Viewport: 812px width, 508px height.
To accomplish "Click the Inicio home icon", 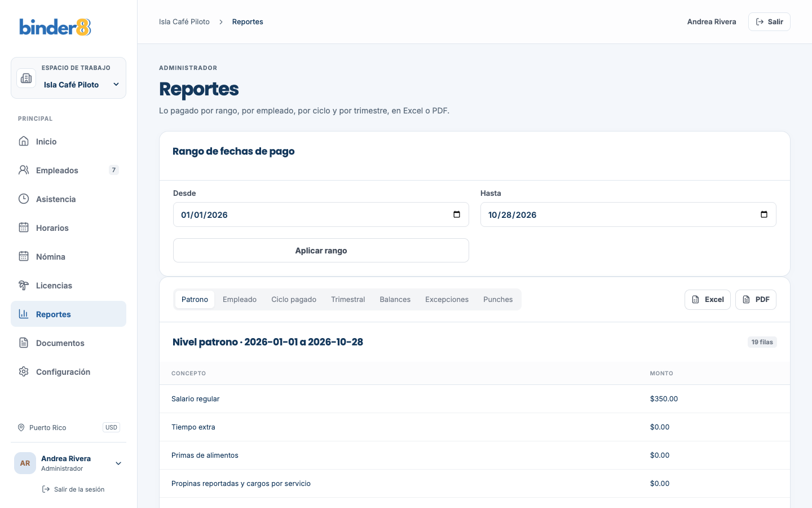I will click(24, 141).
